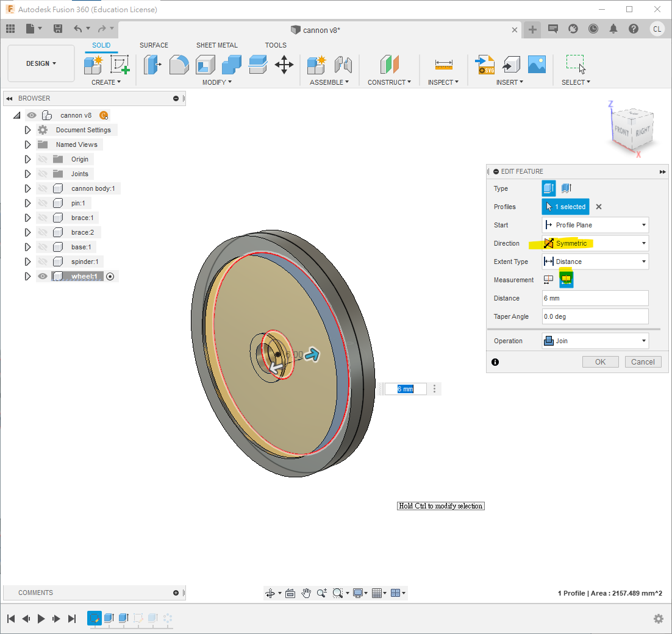This screenshot has height=634, width=672.
Task: Switch to the SURFACE tab
Action: point(154,45)
